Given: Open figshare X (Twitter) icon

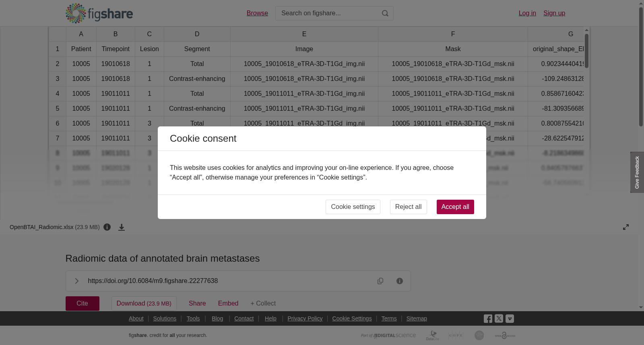Looking at the screenshot, I should 499,318.
